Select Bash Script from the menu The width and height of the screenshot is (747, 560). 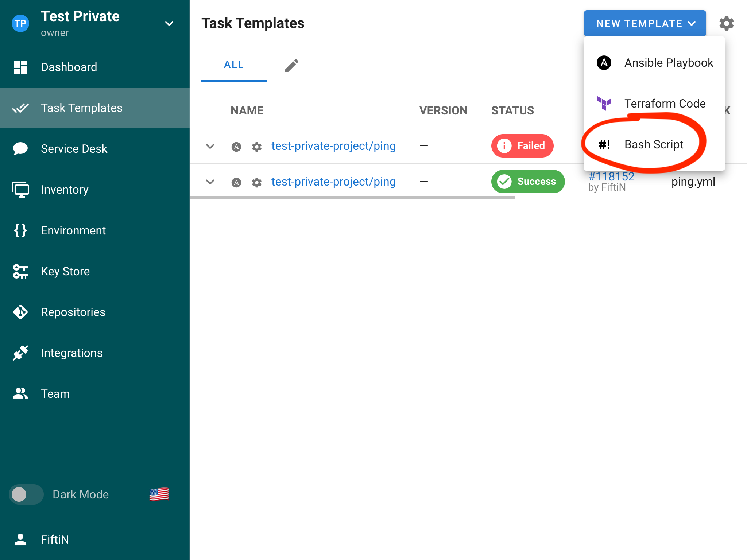653,144
